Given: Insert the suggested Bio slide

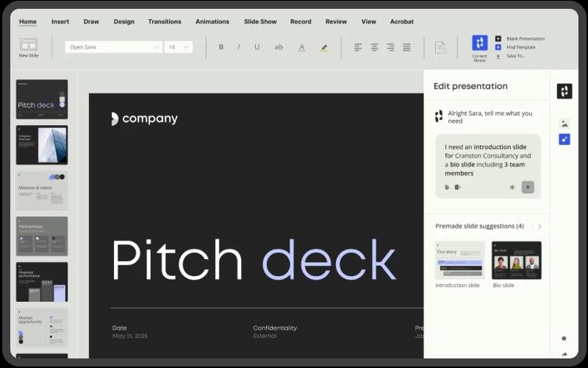Looking at the screenshot, I should coord(517,261).
